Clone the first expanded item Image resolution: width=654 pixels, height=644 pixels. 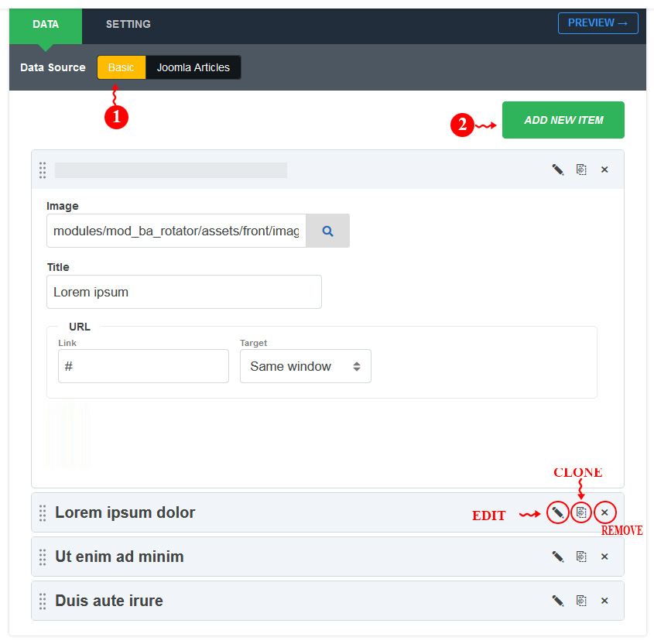[x=581, y=170]
